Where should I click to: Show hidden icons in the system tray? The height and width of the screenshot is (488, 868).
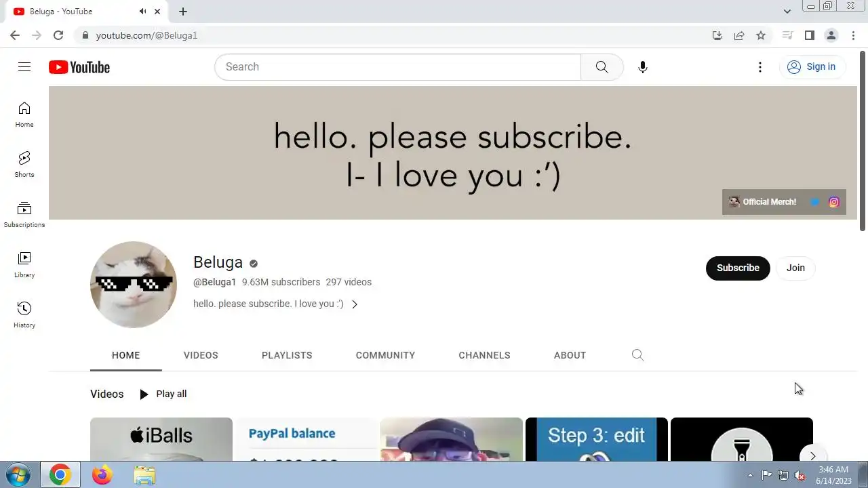pyautogui.click(x=750, y=475)
